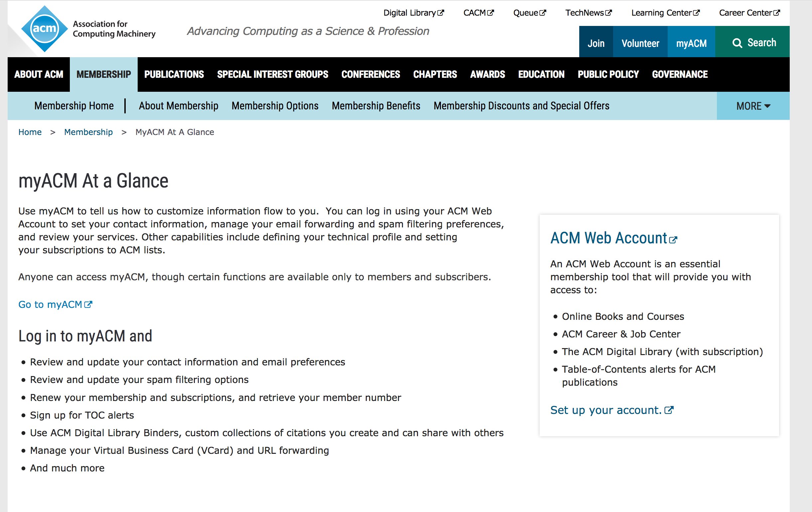Screen dimensions: 812x512
Task: Click external-link icon beside TechNews
Action: coord(608,13)
